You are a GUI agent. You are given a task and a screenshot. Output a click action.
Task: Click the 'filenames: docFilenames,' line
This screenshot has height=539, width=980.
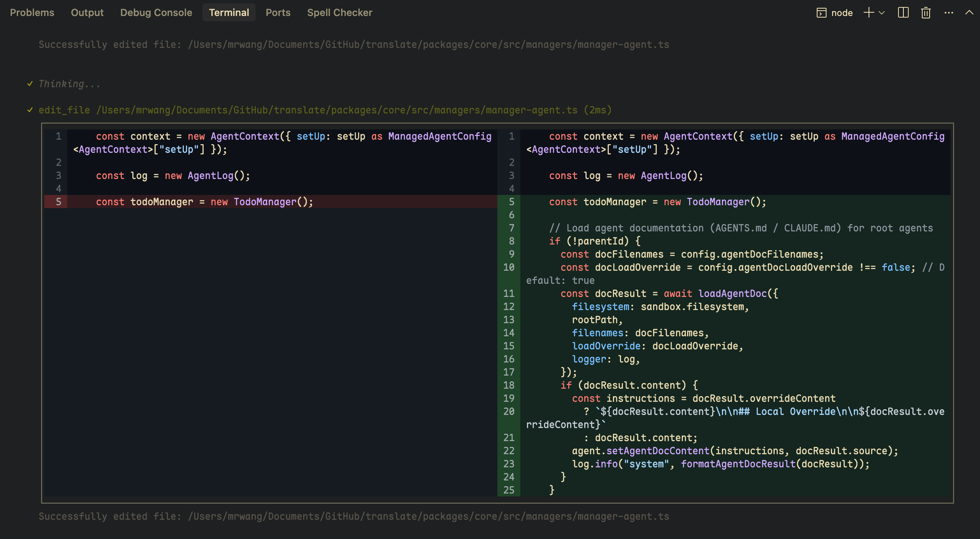(x=640, y=333)
